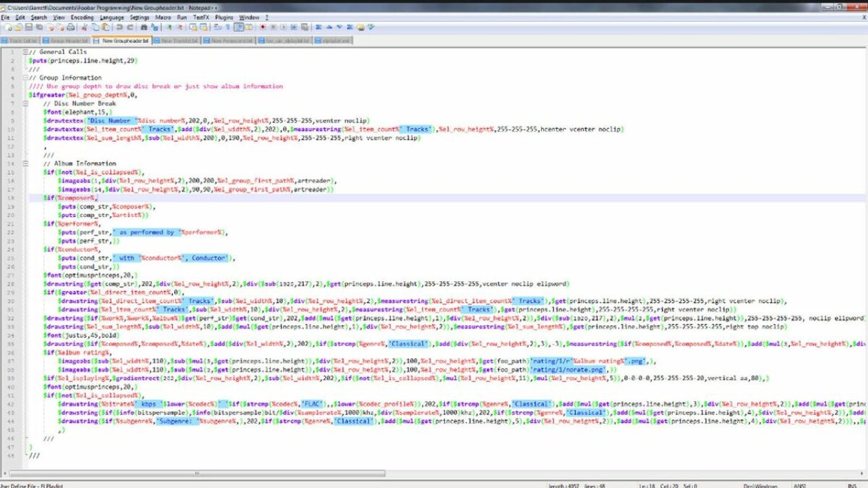Image resolution: width=868 pixels, height=488 pixels.
Task: Open the Find dialog
Action: pyautogui.click(x=144, y=28)
